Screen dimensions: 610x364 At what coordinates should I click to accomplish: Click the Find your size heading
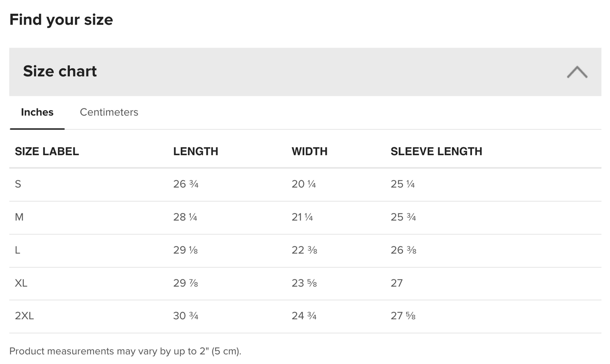tap(61, 20)
